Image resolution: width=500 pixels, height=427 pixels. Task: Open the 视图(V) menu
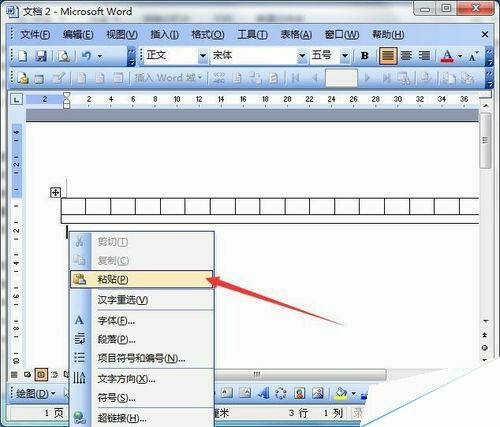point(122,34)
